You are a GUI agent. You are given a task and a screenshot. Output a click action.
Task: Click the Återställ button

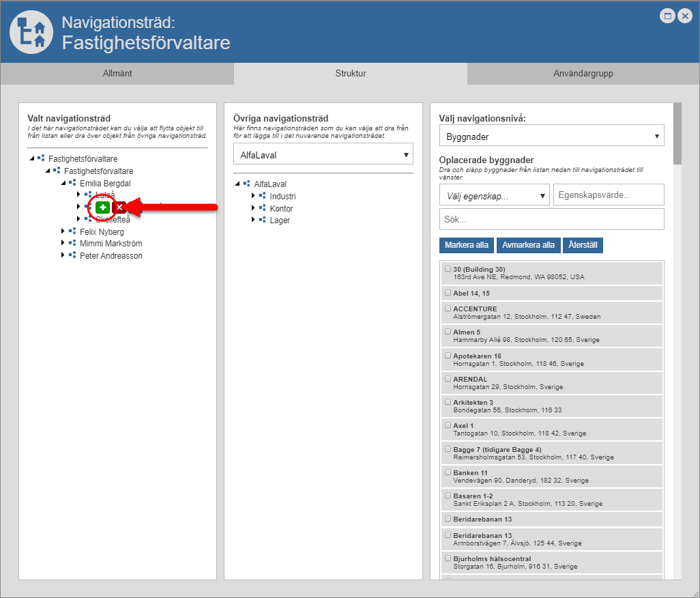(x=582, y=245)
